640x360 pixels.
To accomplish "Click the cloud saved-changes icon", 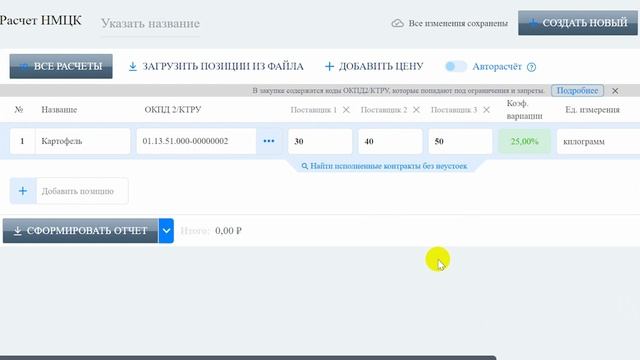I will pos(397,24).
